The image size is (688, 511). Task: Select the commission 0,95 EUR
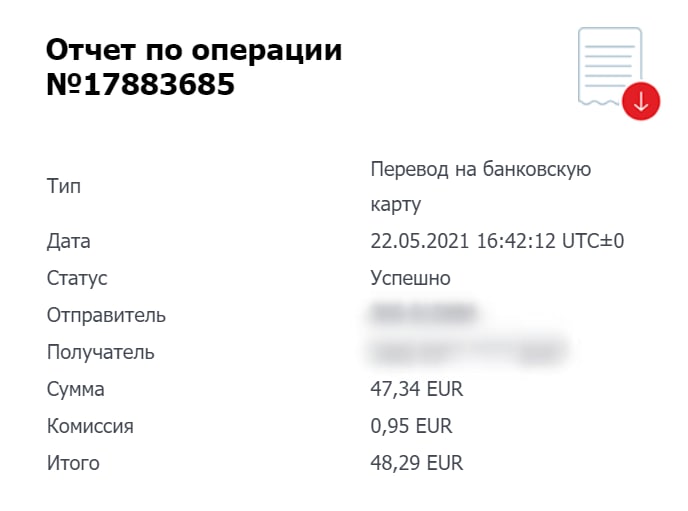[x=411, y=426]
